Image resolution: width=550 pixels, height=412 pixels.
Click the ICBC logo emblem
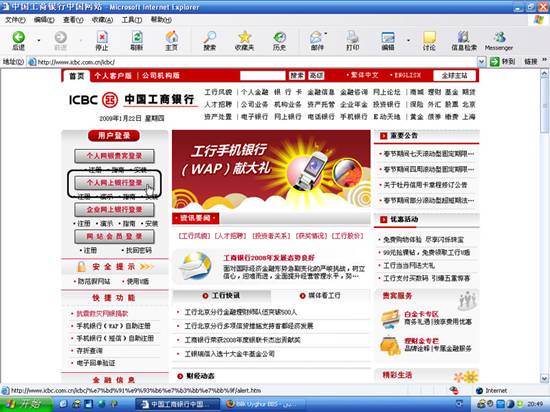pos(110,100)
